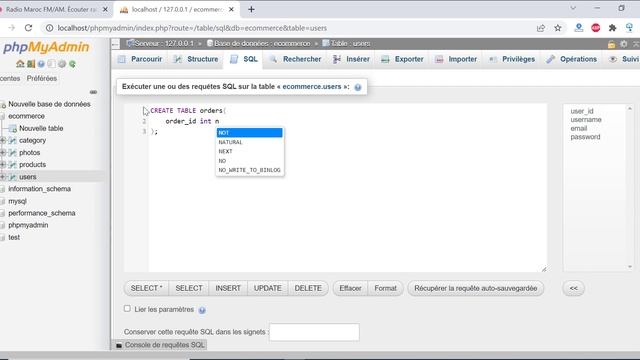
Task: Click the link-with-main-panel chain icon
Action: 93,92
